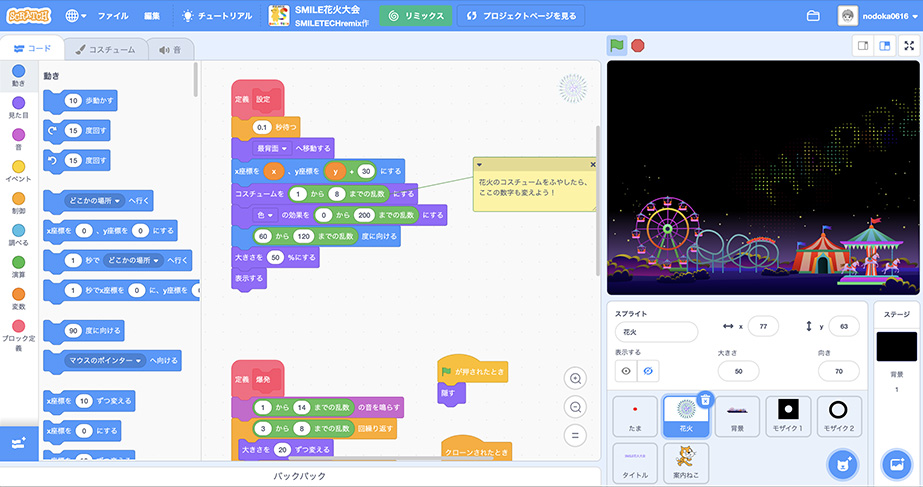Image resolution: width=923 pixels, height=487 pixels.
Task: Select the モザイク2 sprite thumbnail
Action: [839, 416]
